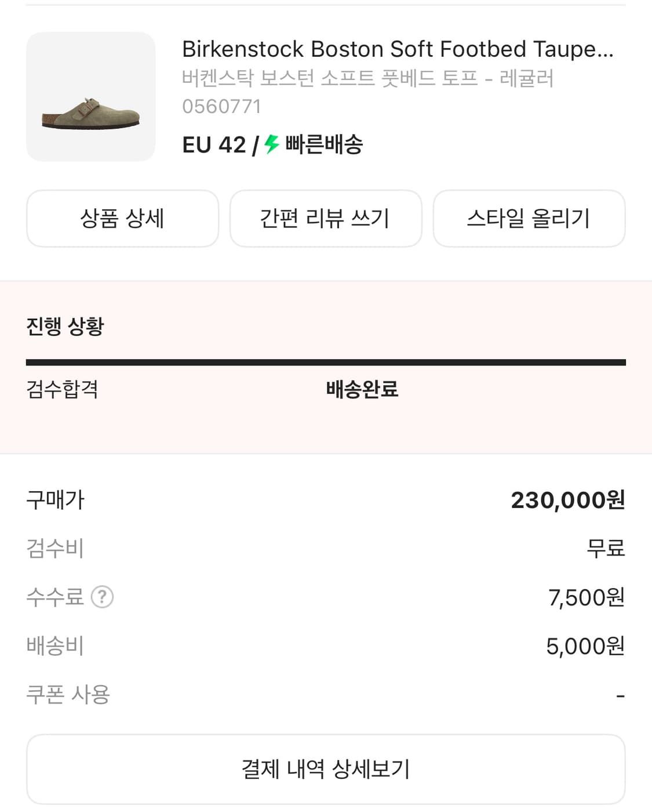
Task: Tap the green lightning 빠른배송 icon
Action: coord(272,144)
